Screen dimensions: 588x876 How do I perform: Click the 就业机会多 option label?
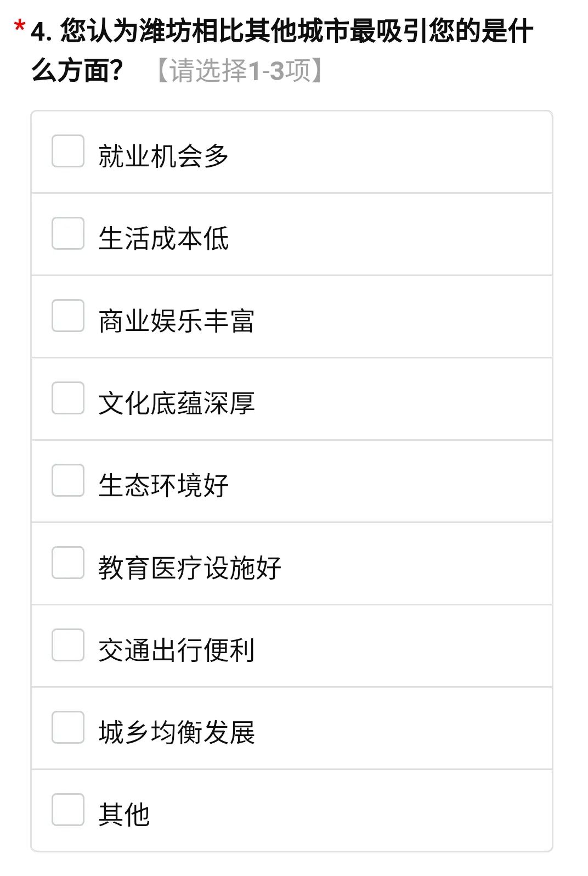click(163, 156)
